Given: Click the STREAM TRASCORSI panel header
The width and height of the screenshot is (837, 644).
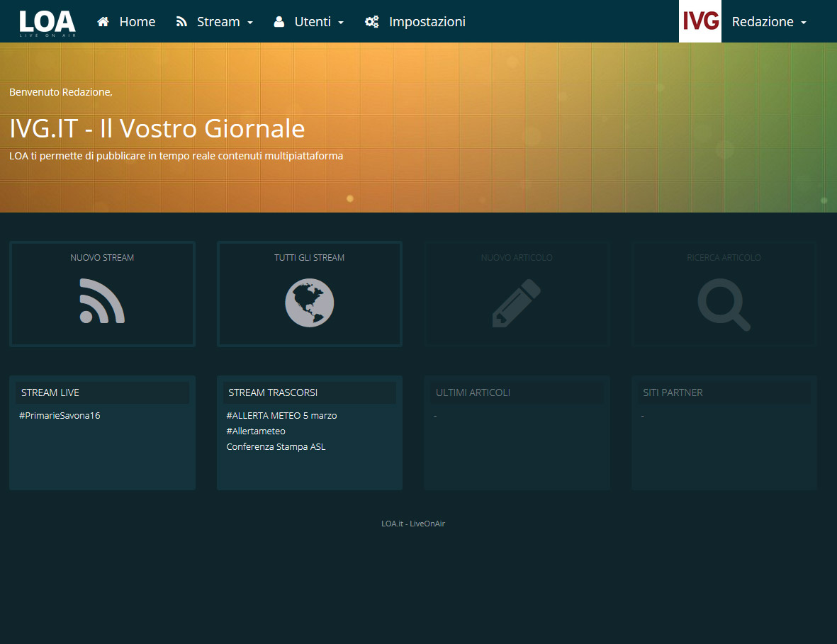Looking at the screenshot, I should click(310, 392).
